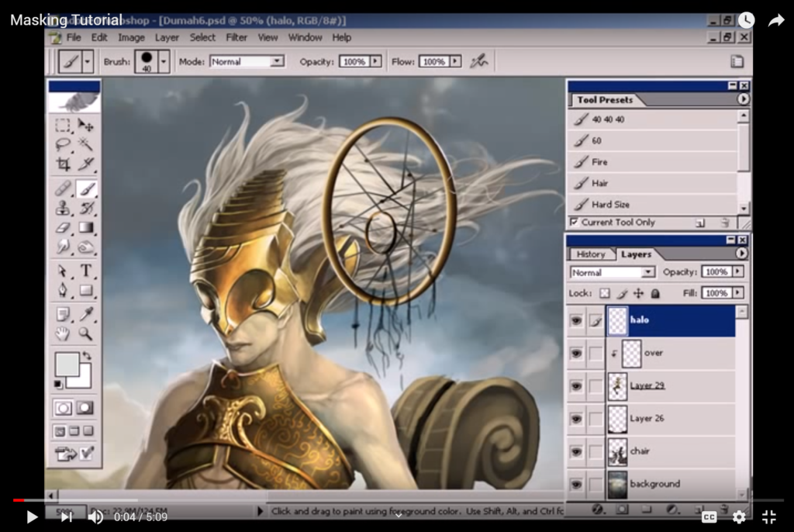Toggle visibility of Layer 26
Screen dimensions: 794x532
coord(576,419)
